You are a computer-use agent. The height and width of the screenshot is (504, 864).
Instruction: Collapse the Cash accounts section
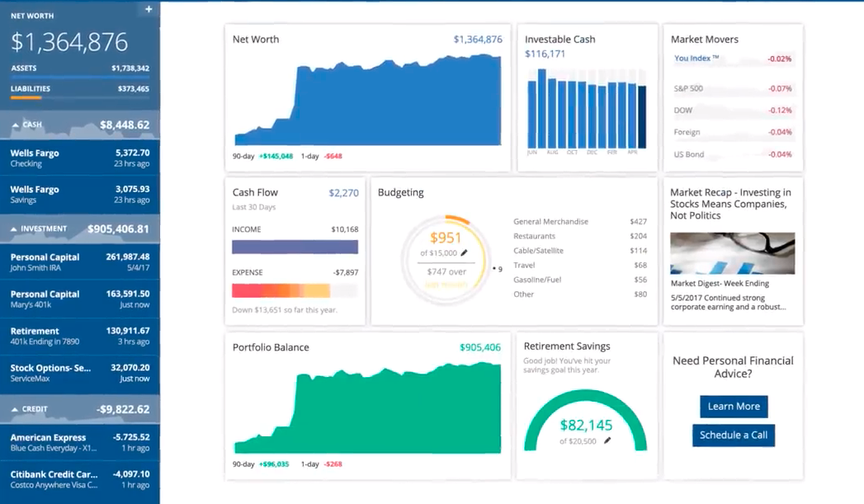15,125
